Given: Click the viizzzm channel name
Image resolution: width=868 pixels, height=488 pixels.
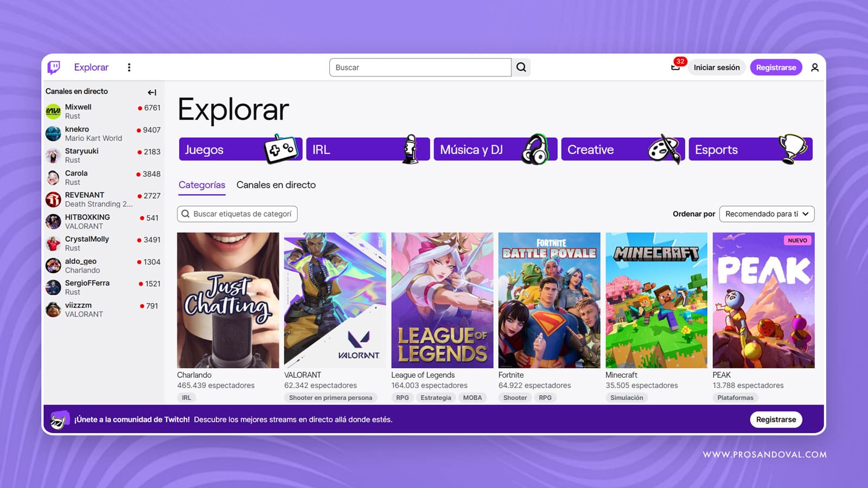Looking at the screenshot, I should pos(78,305).
